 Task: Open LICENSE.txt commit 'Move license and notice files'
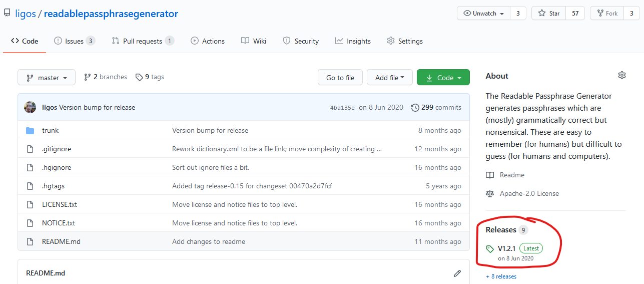(235, 204)
